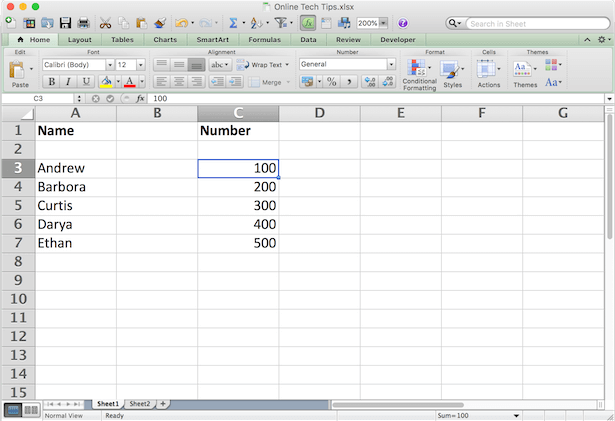Toggle Underline formatting
The width and height of the screenshot is (615, 421).
tap(86, 82)
